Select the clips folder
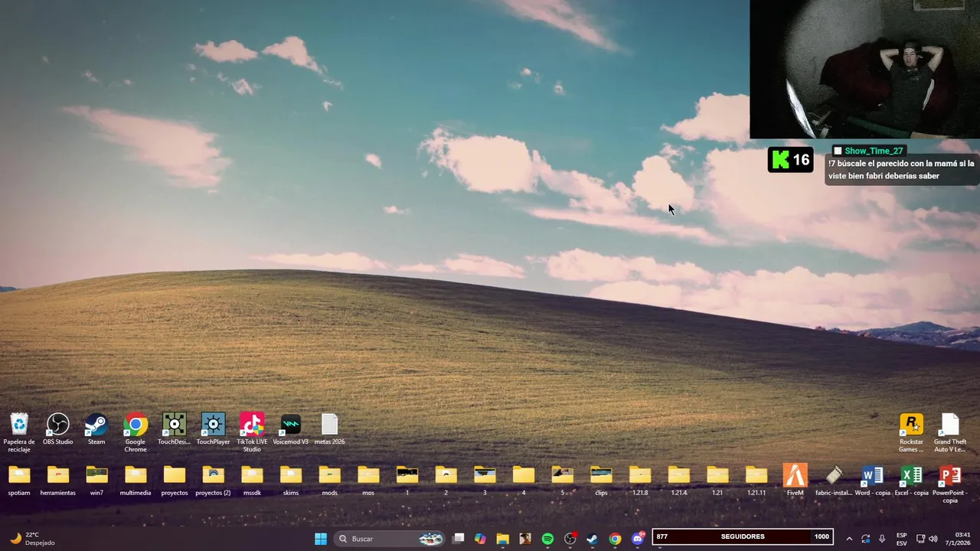Viewport: 980px width, 551px height. [601, 481]
